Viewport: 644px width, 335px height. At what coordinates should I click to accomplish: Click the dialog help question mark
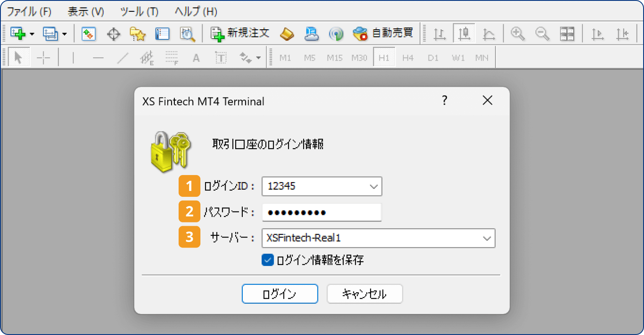(x=444, y=100)
